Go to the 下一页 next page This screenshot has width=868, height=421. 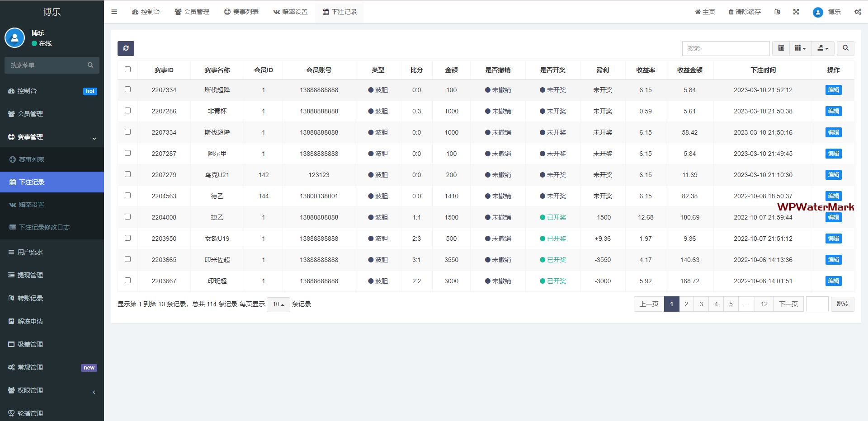(788, 304)
